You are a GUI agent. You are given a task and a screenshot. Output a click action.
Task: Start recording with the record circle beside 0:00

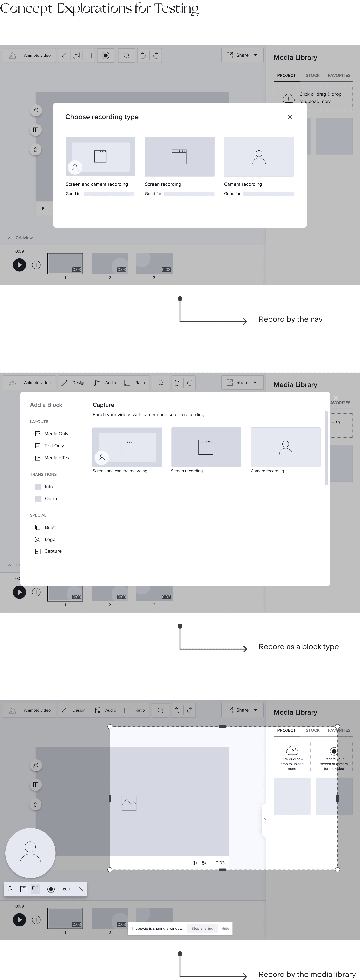[51, 889]
